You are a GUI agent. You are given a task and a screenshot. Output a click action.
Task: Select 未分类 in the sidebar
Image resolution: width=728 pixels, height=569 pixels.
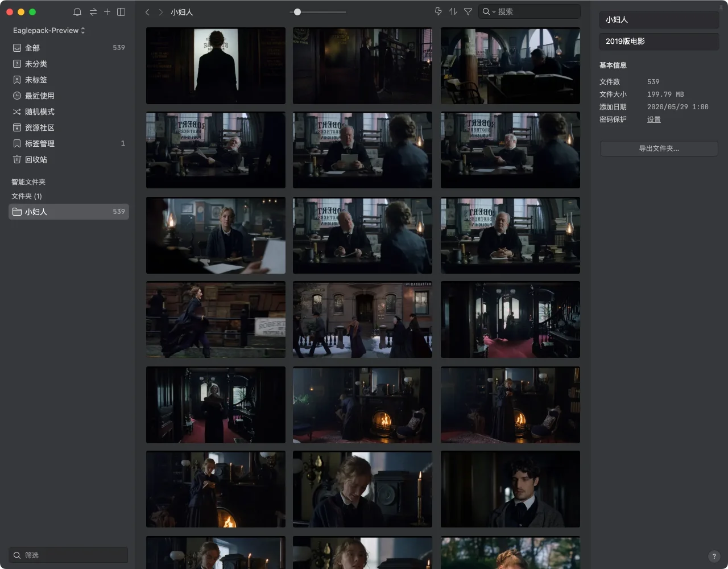click(x=69, y=64)
